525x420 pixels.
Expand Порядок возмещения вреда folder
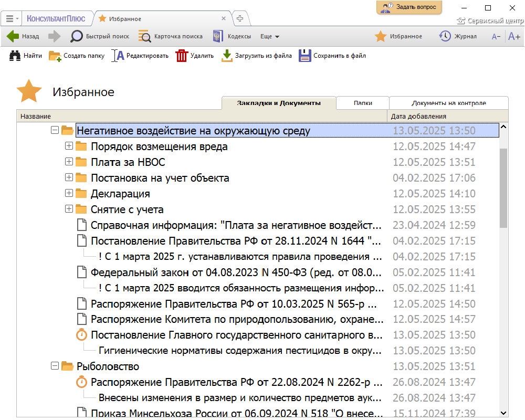click(69, 146)
